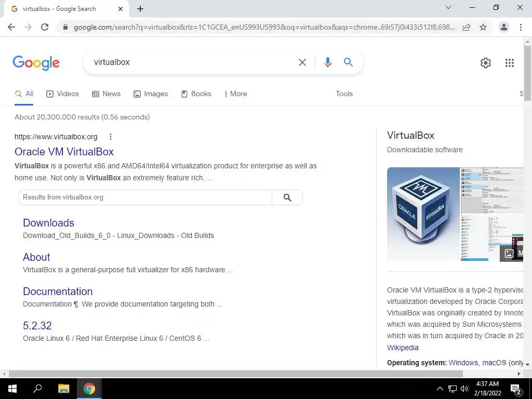Bookmark this page with star icon

point(483,27)
